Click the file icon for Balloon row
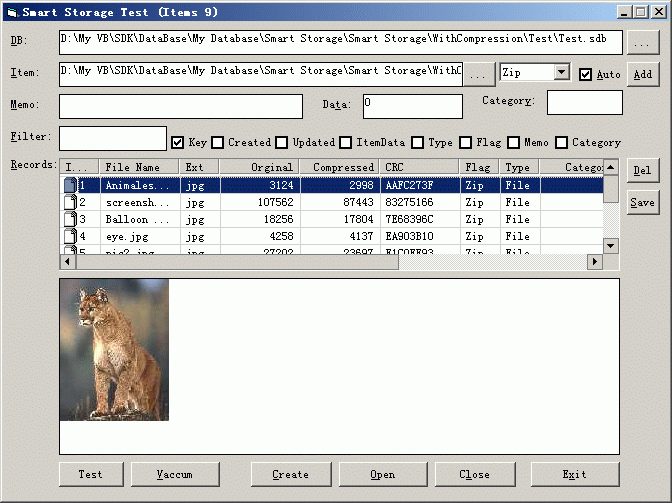The image size is (672, 503). click(69, 219)
